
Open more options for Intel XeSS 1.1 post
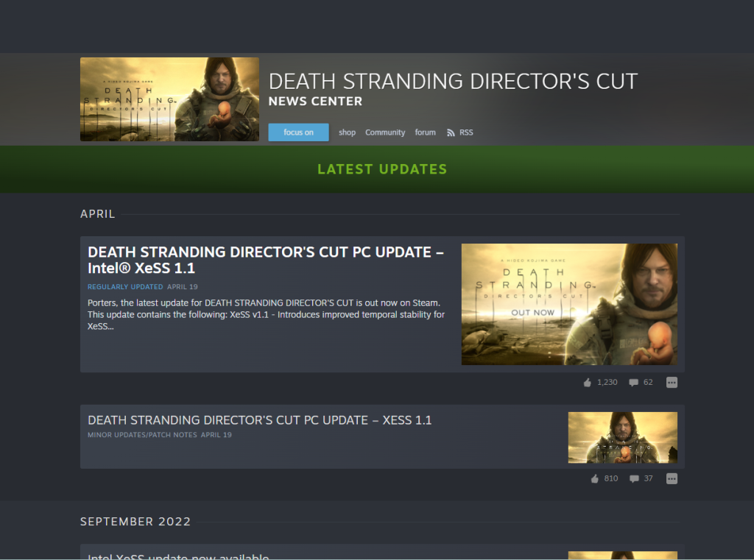[672, 383]
